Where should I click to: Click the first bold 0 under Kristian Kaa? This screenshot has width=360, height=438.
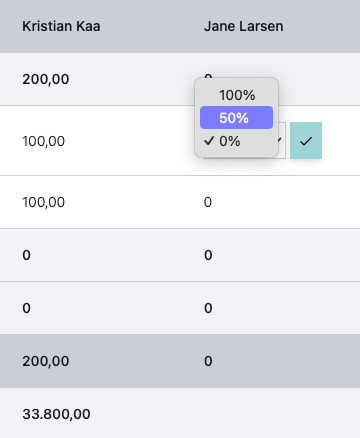pos(27,255)
